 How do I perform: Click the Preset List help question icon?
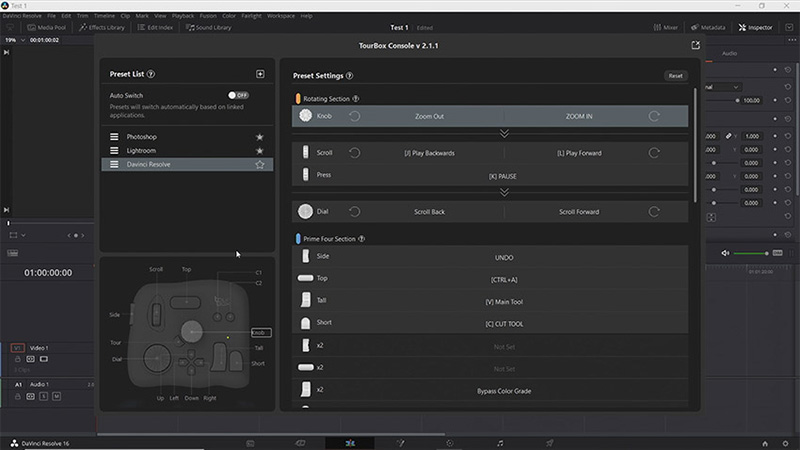tap(151, 74)
